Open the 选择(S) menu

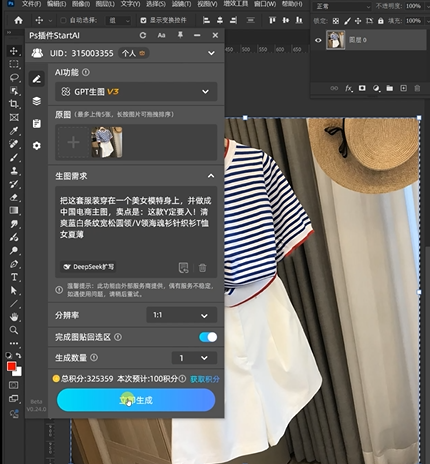156,4
